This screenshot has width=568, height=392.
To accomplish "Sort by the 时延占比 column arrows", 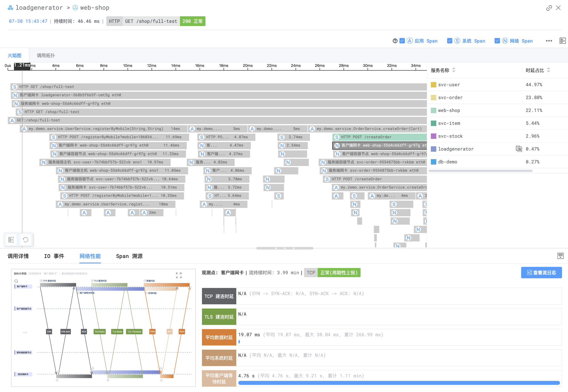I will coord(549,70).
